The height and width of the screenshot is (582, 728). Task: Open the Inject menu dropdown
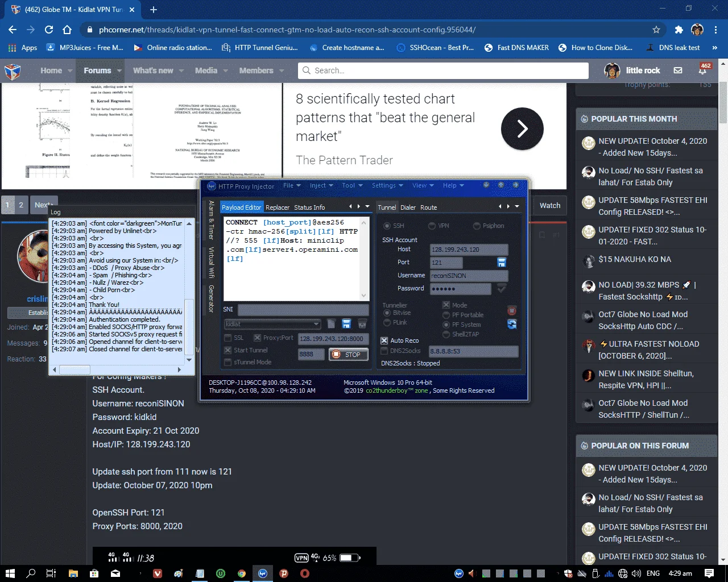coord(321,185)
